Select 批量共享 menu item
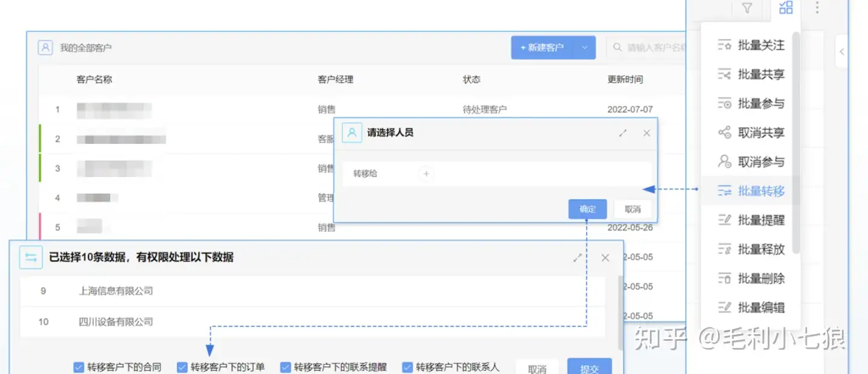This screenshot has width=868, height=374. [751, 75]
